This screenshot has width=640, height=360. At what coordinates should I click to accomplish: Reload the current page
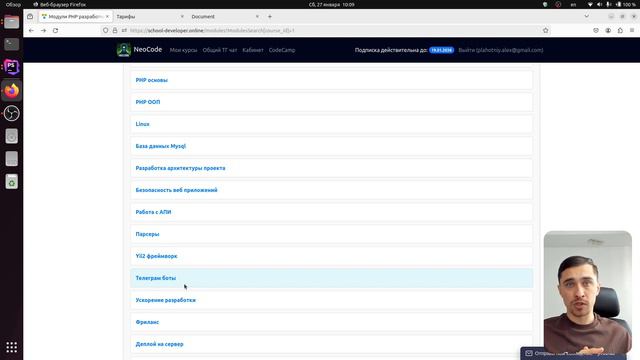[x=56, y=30]
